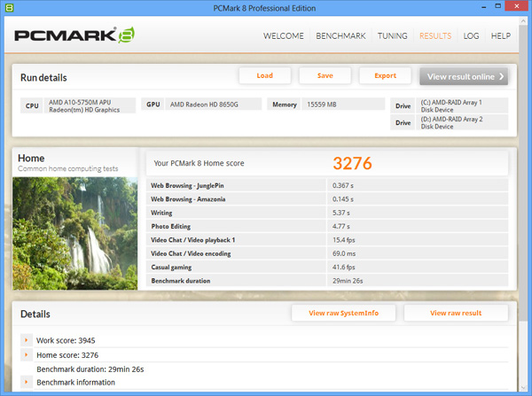Screen dimensions: 532x396
Task: Click the Export button
Action: click(x=385, y=75)
